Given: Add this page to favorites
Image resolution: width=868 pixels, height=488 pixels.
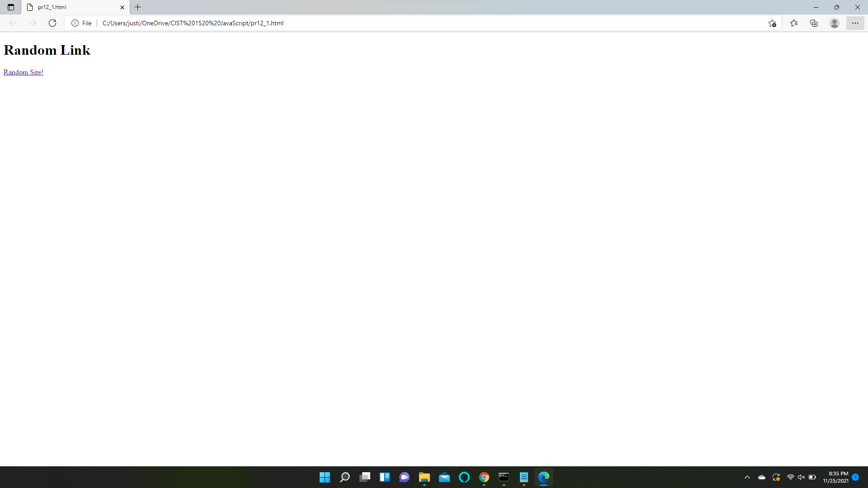Looking at the screenshot, I should 772,23.
